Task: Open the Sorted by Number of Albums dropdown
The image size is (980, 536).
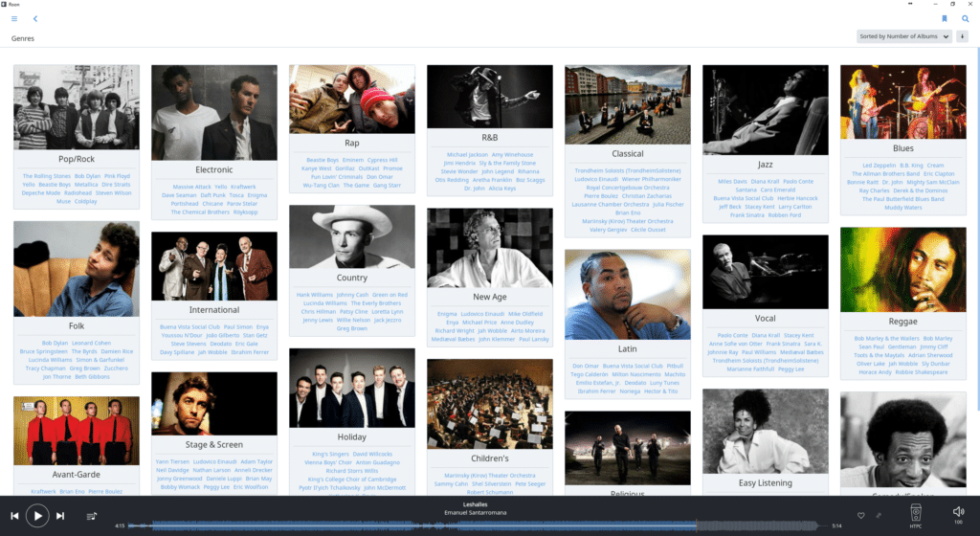Action: point(903,36)
